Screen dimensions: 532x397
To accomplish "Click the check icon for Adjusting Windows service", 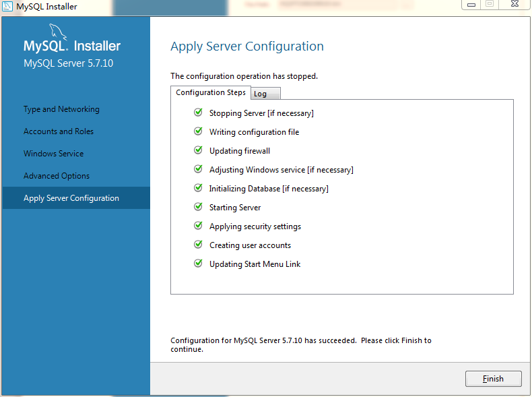I will pos(198,169).
